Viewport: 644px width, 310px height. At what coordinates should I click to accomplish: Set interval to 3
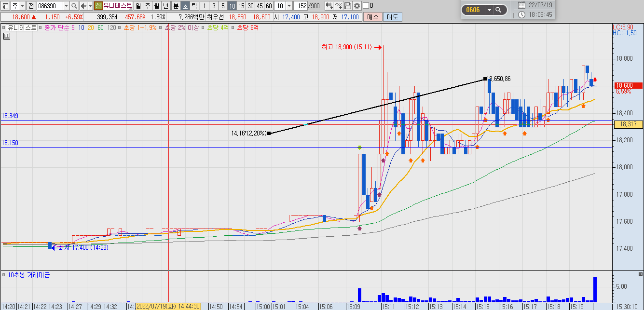click(x=214, y=6)
